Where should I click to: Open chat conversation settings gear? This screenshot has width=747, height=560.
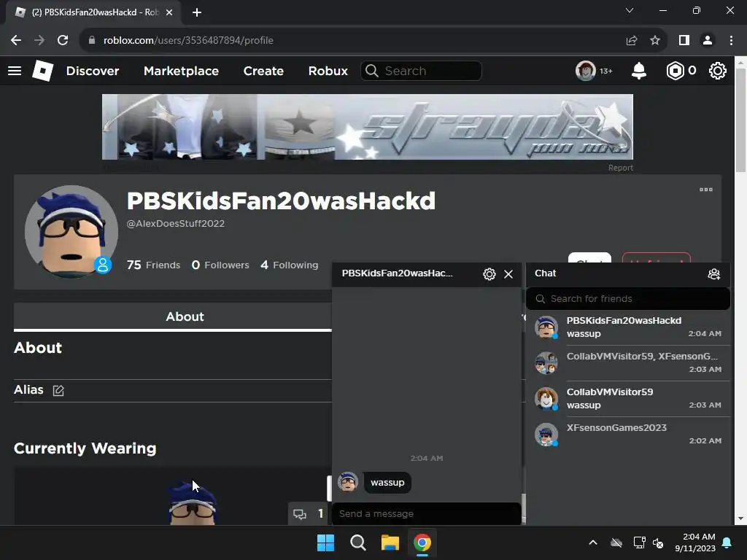point(489,274)
